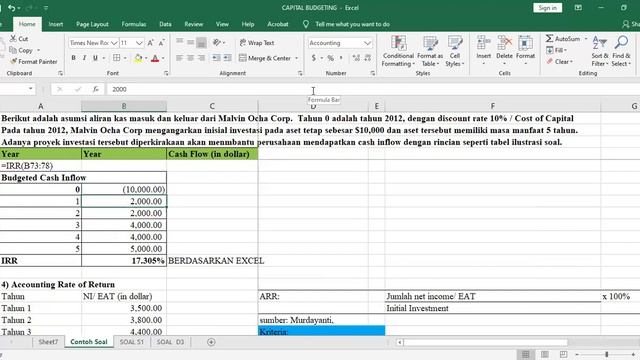
Task: Click the Cut scissors icon
Action: tap(13, 38)
